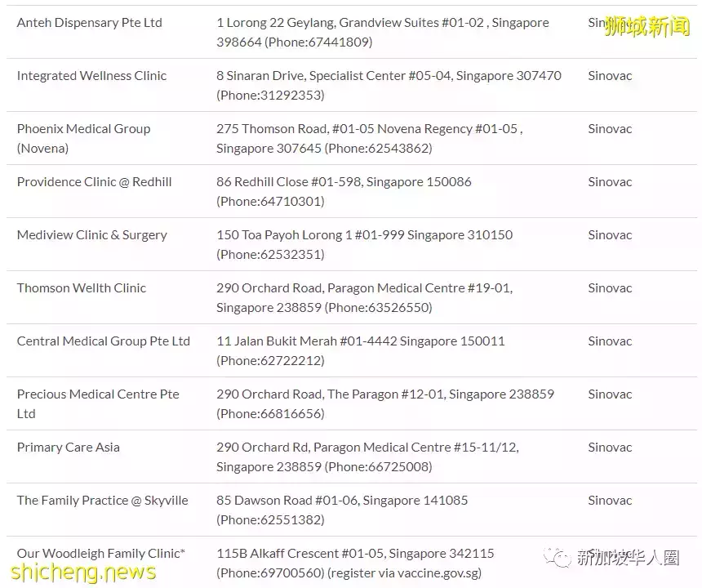Click the clinic name "Phoenix Medical Group (Novena)"
Viewport: 702px width, 588px height.
click(x=84, y=138)
